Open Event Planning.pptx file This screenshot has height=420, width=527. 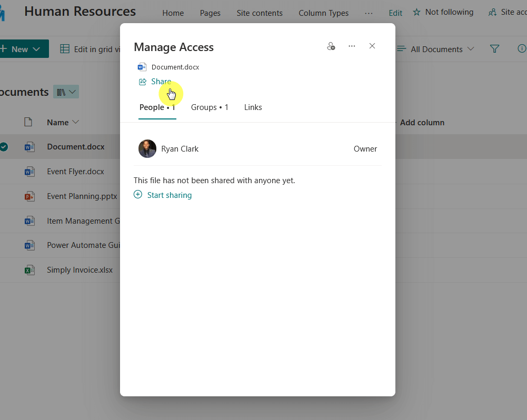tap(82, 196)
